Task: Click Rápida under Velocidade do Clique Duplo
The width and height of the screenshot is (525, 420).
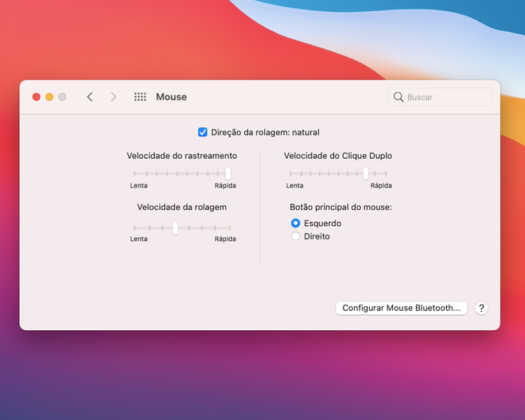Action: pyautogui.click(x=381, y=185)
